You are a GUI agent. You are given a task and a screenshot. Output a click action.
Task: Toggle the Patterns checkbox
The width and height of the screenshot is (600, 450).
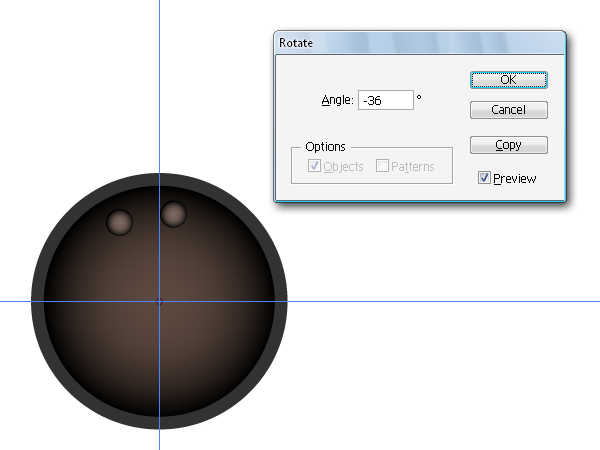click(x=382, y=166)
